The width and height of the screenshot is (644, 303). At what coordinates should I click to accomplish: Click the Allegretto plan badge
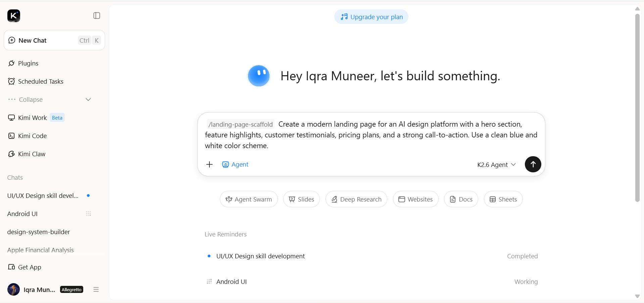click(71, 290)
